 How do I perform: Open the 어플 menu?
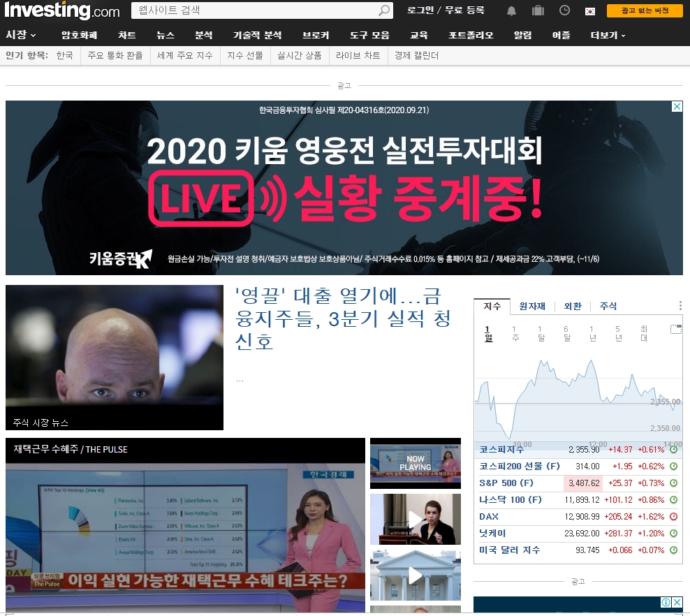[561, 35]
